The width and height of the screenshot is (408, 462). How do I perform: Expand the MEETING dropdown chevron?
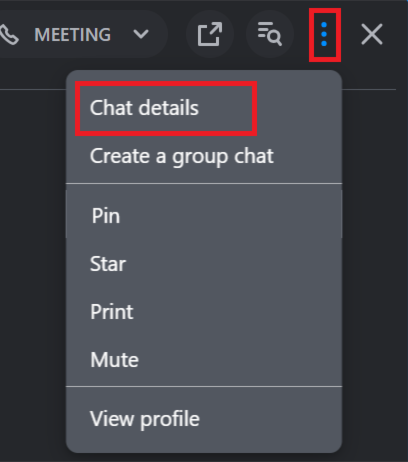point(141,34)
